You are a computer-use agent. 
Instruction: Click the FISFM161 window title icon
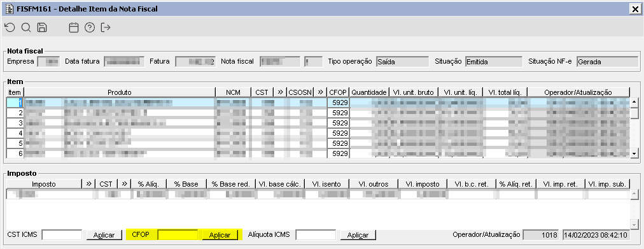[9, 9]
